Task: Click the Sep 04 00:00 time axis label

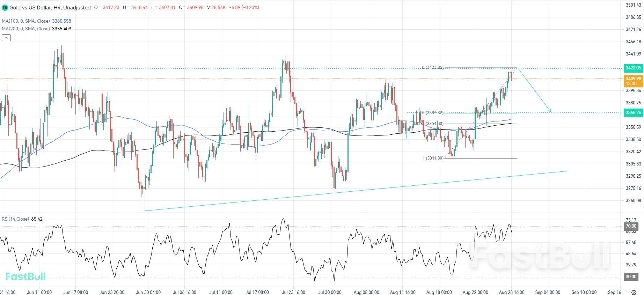Action: point(548,293)
